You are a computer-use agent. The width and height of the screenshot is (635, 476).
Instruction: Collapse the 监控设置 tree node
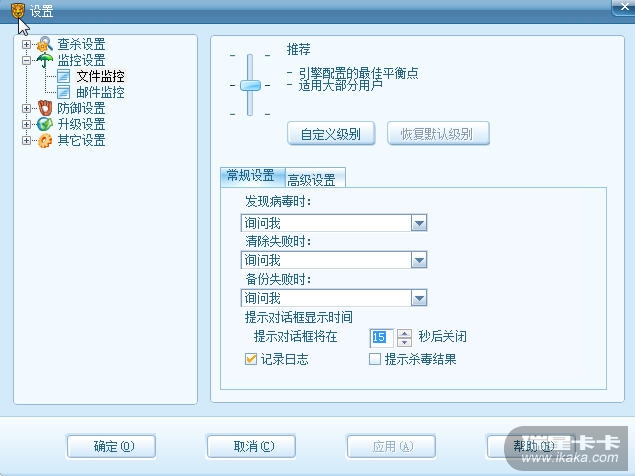26,60
